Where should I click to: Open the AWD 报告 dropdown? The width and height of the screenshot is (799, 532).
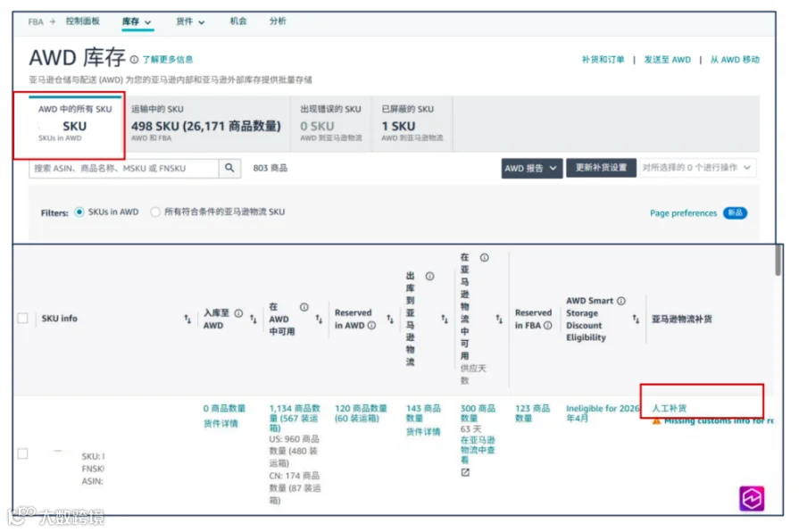(532, 168)
